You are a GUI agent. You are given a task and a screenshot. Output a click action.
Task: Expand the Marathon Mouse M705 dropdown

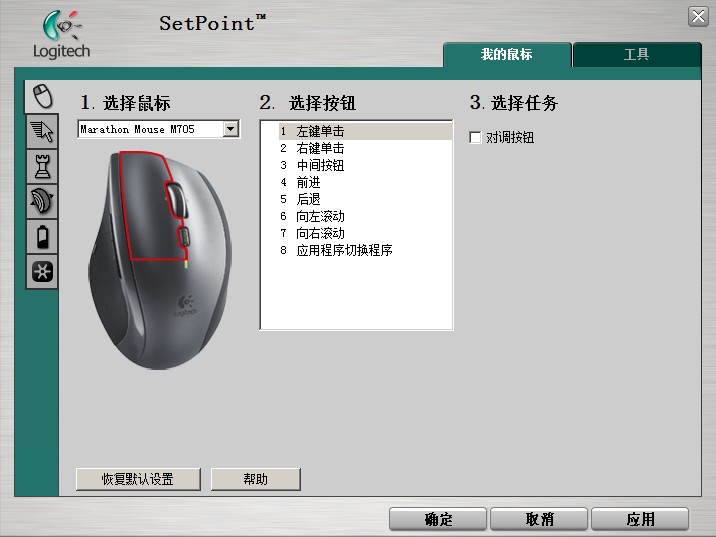coord(231,129)
